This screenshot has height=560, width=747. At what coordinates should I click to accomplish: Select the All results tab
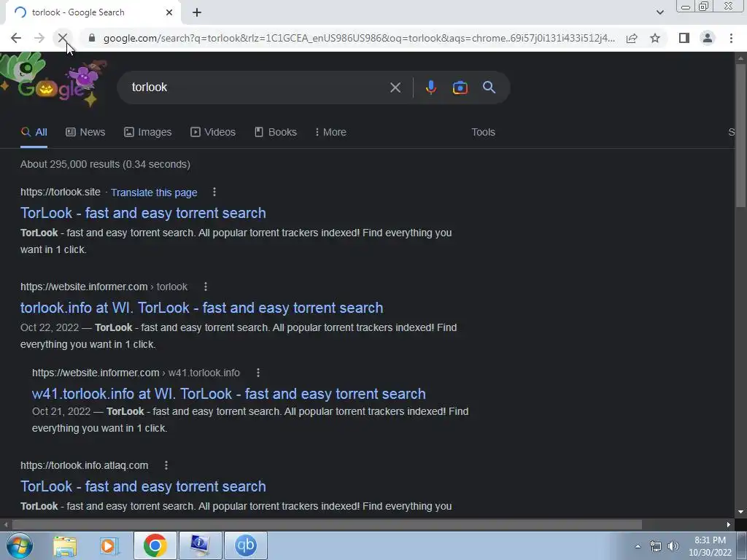[x=34, y=133]
